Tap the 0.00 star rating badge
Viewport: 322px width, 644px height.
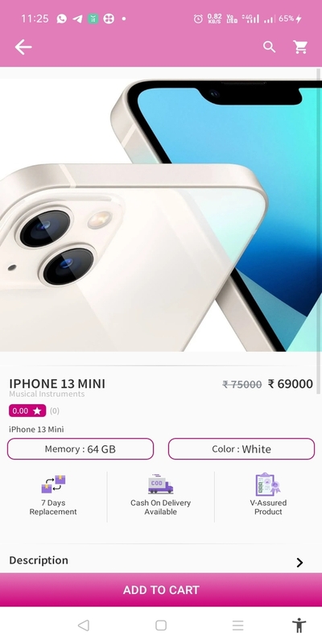pos(27,411)
